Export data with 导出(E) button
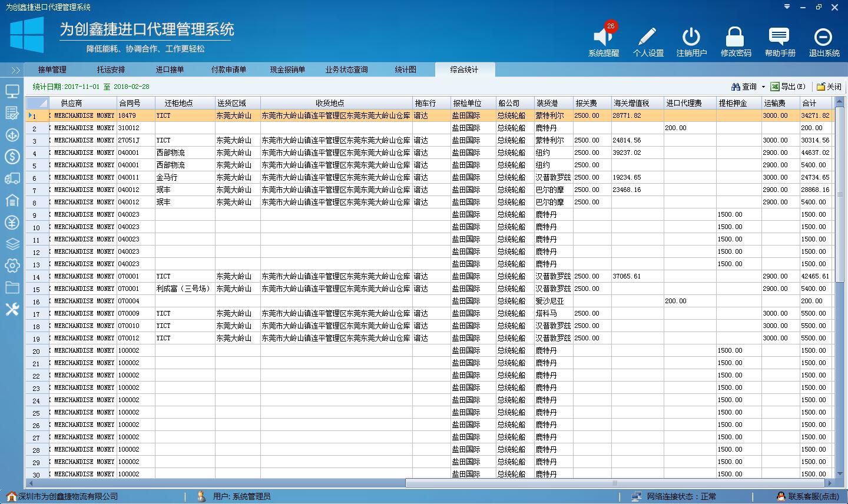This screenshot has width=848, height=504. (788, 87)
